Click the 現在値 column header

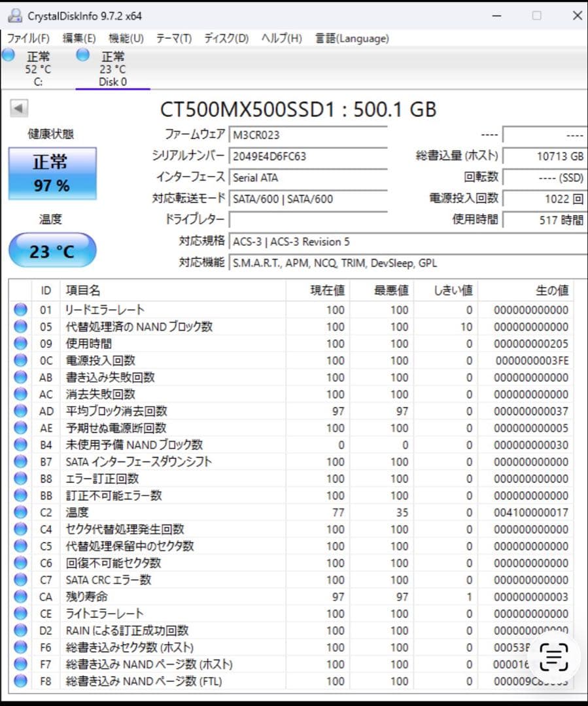pyautogui.click(x=318, y=290)
